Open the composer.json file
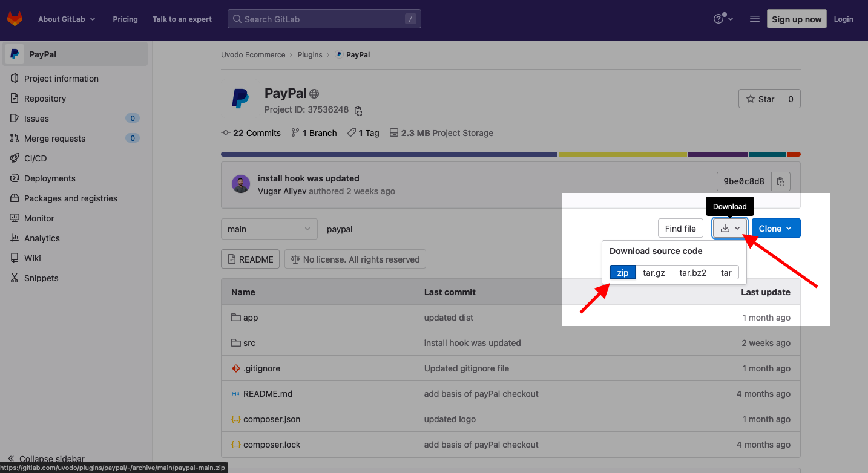Viewport: 868px width, 473px height. click(272, 419)
